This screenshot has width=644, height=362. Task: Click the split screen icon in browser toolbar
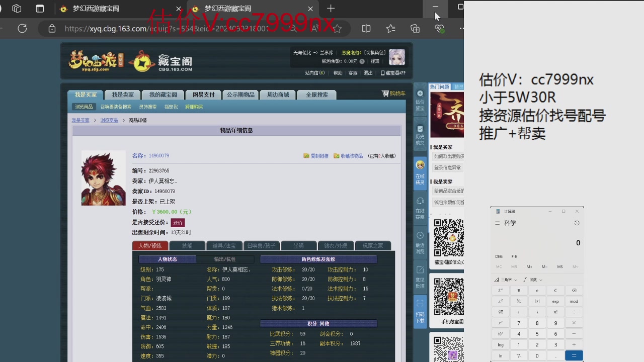pyautogui.click(x=366, y=29)
